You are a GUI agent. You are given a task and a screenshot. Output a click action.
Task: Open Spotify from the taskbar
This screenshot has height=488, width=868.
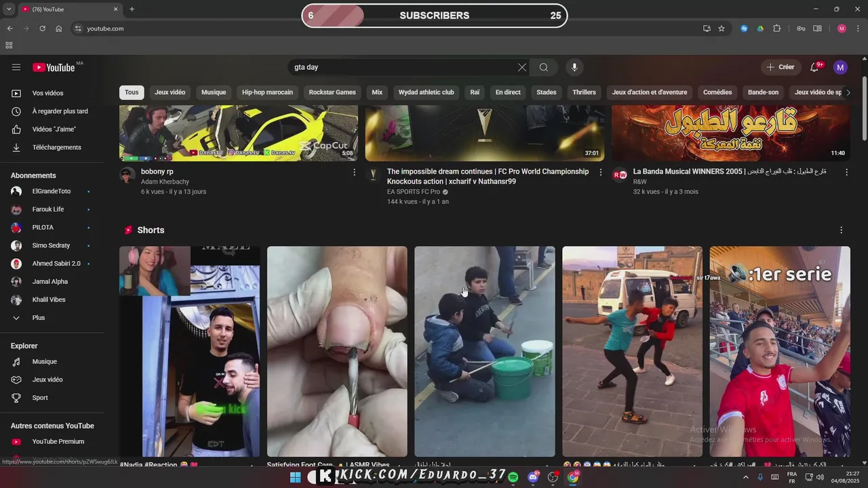(x=513, y=477)
